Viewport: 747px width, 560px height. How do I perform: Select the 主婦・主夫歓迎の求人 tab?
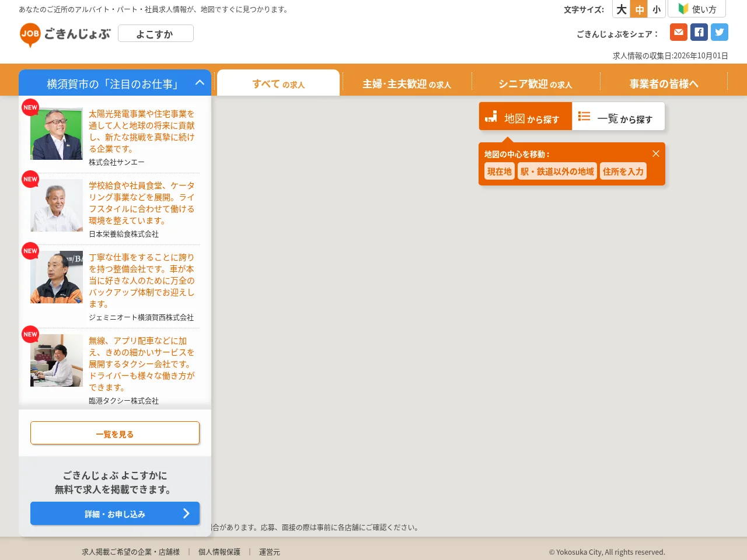[x=407, y=83]
